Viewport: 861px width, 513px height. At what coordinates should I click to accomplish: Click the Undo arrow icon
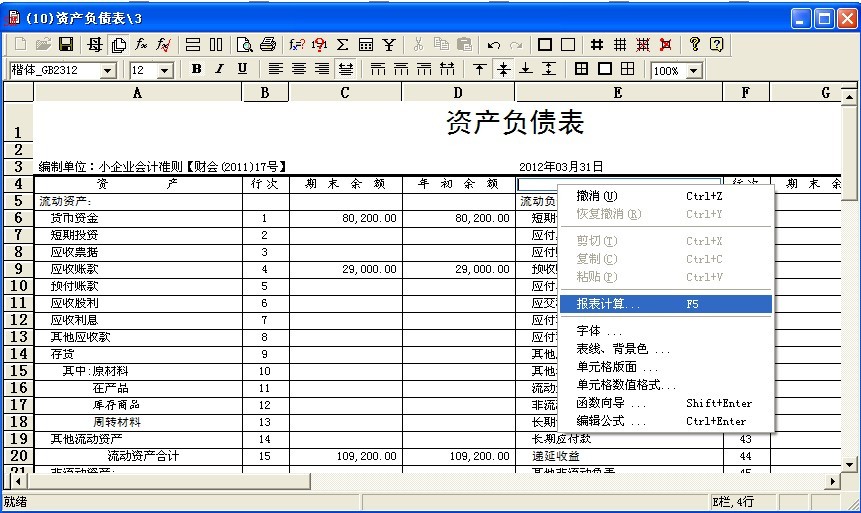pos(494,45)
